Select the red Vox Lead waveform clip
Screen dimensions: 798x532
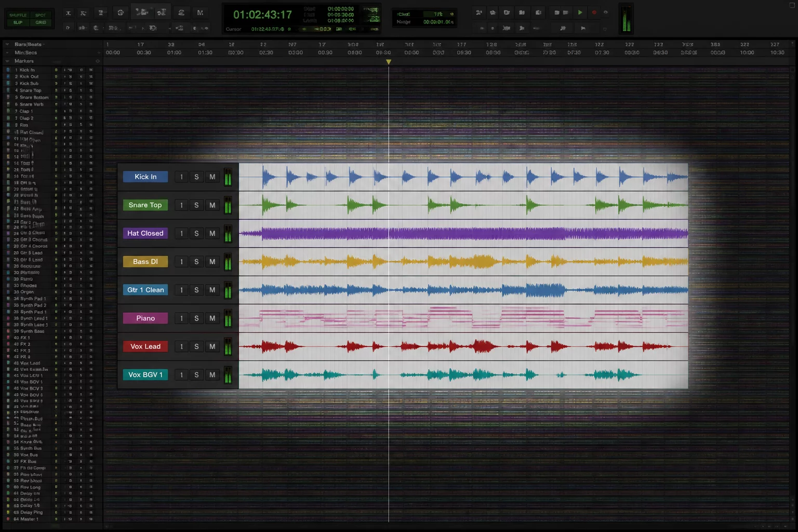(x=463, y=347)
